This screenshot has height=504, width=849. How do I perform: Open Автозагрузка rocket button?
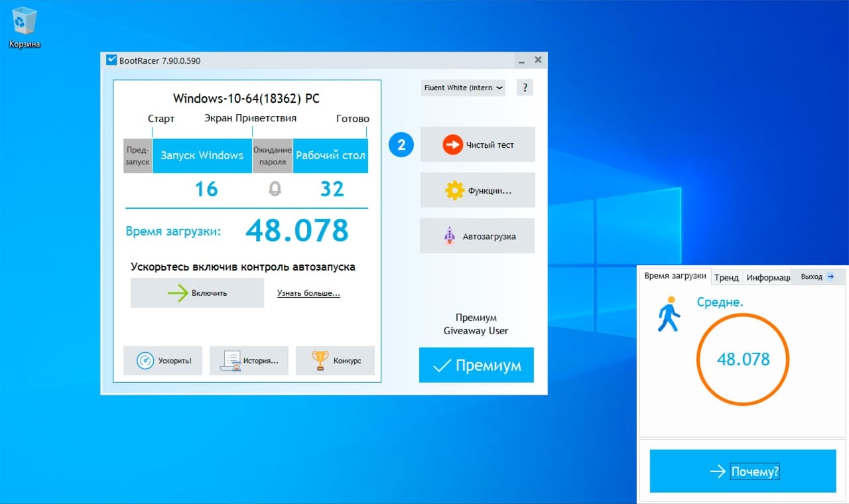click(478, 236)
